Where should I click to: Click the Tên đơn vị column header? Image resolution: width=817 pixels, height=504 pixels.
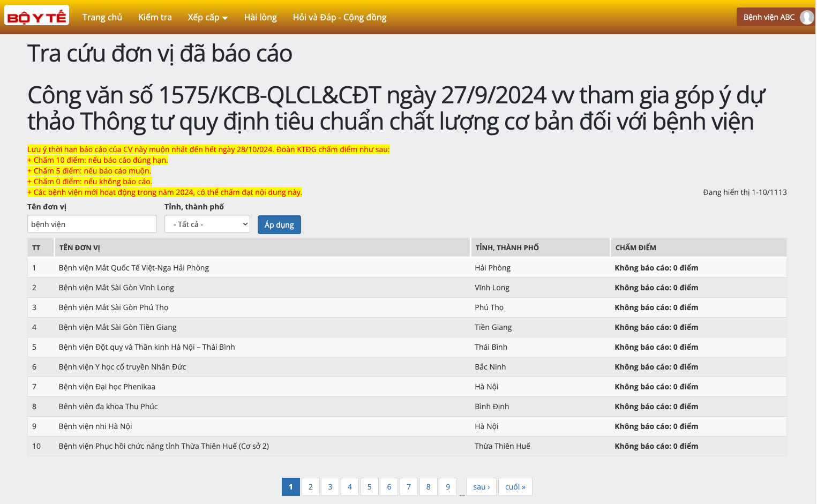tap(80, 247)
